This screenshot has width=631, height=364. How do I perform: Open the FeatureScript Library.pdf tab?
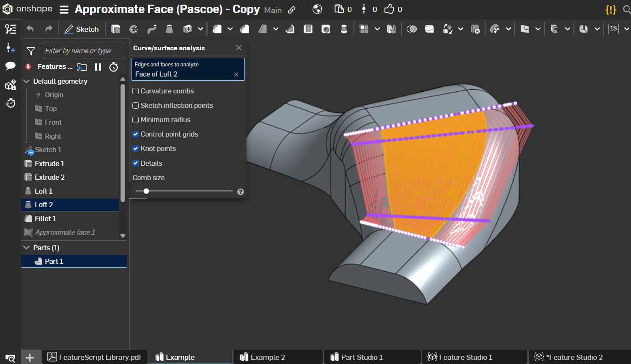click(x=95, y=357)
